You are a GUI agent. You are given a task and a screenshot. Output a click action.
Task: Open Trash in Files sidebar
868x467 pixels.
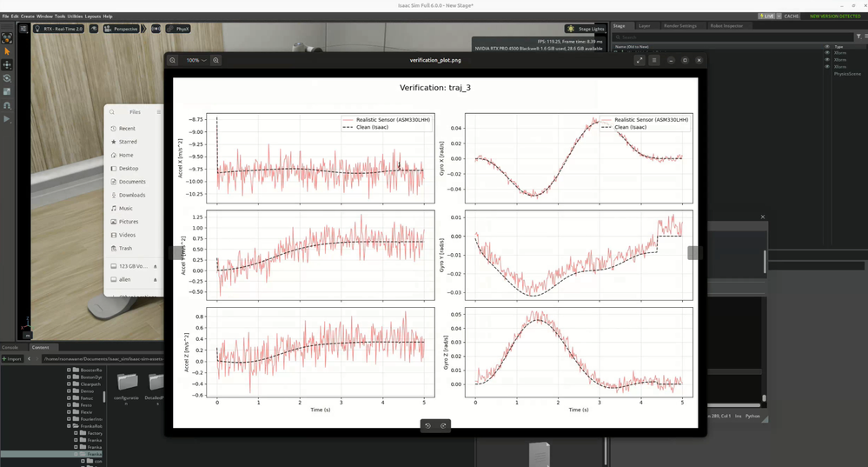point(133,248)
